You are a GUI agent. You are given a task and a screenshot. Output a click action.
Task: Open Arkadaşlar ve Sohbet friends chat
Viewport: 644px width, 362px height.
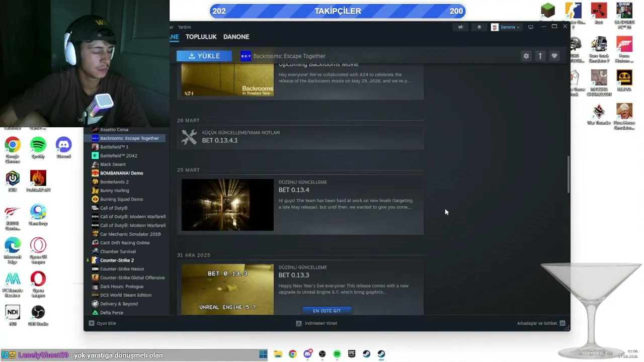point(541,323)
